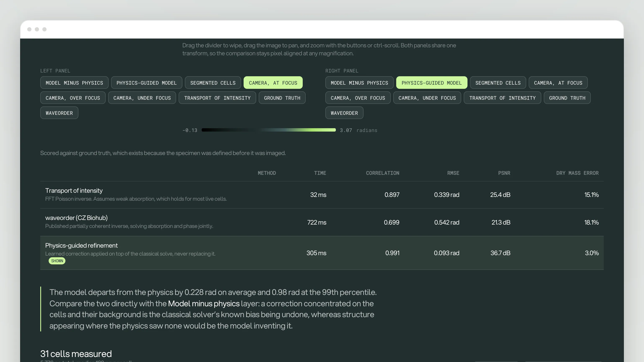Click the 'Learned correction applied' description line
The height and width of the screenshot is (362, 644).
130,254
